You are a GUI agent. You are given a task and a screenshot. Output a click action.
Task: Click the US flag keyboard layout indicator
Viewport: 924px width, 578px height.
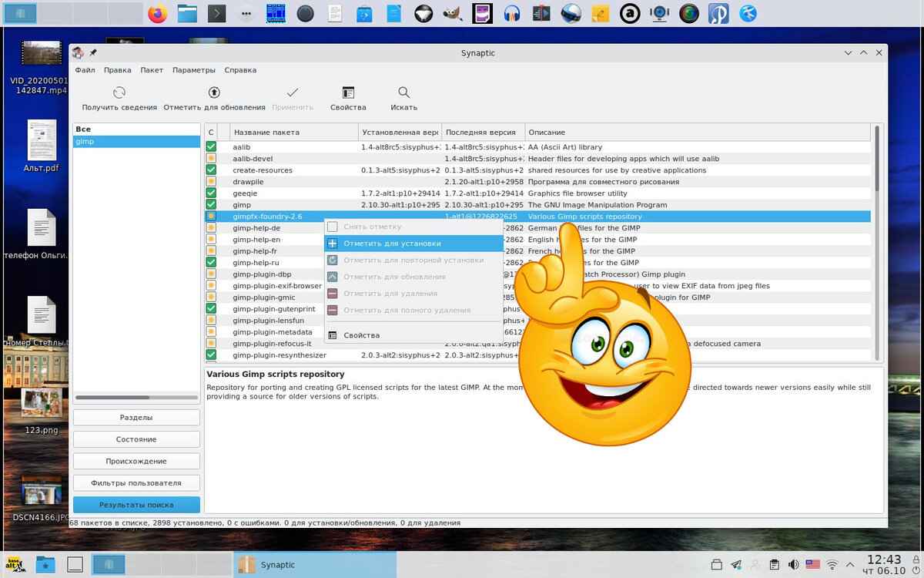coord(813,564)
